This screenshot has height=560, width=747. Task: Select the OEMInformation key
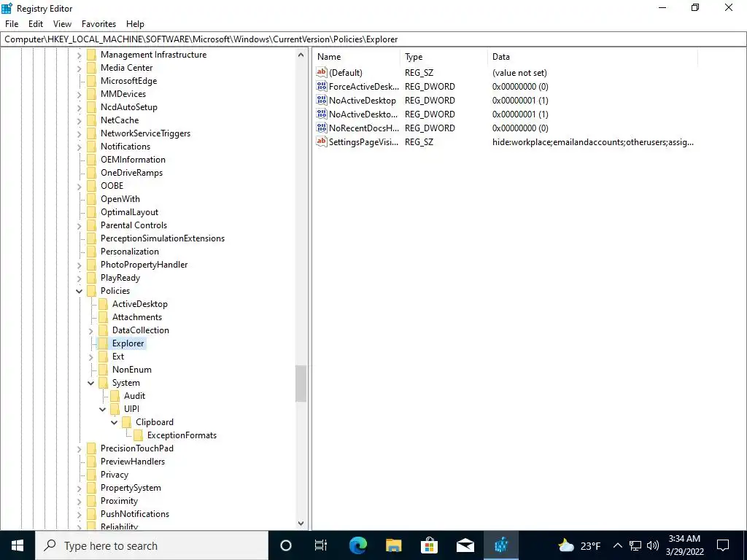(x=133, y=160)
